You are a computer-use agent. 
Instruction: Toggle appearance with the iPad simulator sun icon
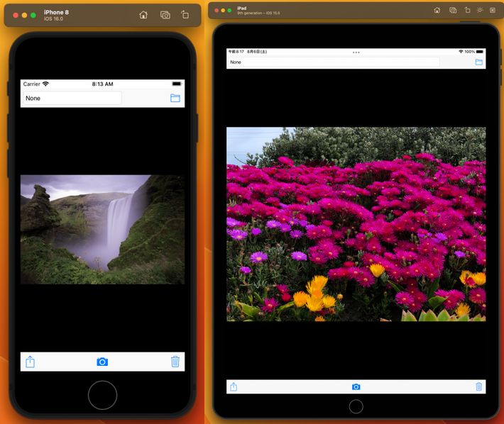480,11
